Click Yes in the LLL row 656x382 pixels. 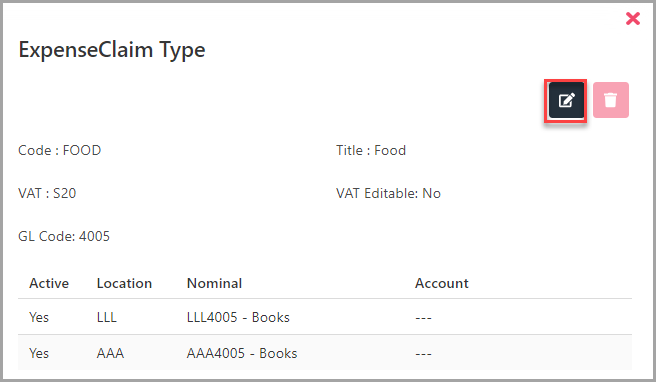pos(39,317)
